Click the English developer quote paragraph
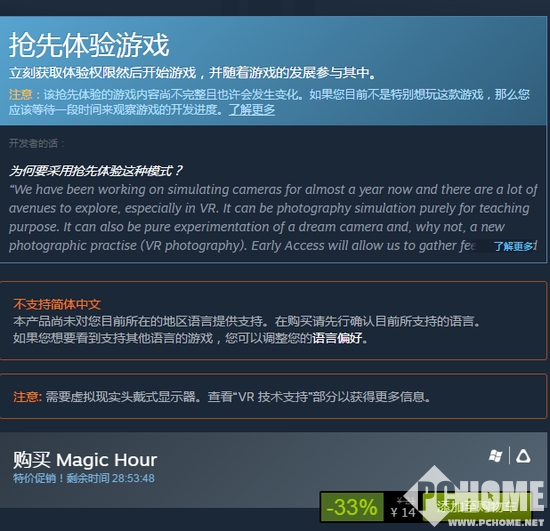 pyautogui.click(x=273, y=217)
